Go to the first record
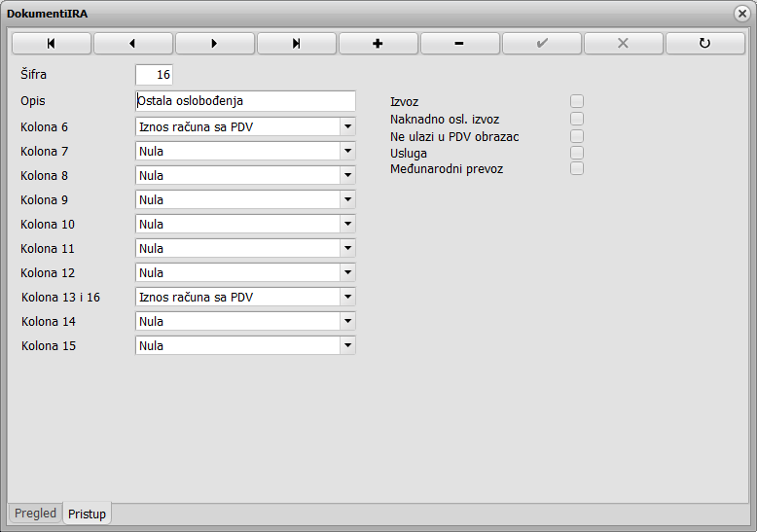 pos(52,44)
